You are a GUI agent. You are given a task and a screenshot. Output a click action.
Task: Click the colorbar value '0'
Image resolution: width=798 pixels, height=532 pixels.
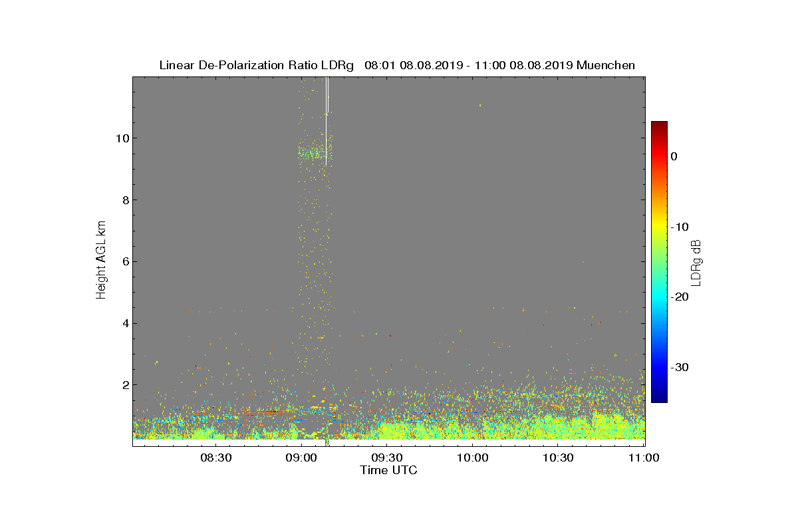[x=674, y=156]
